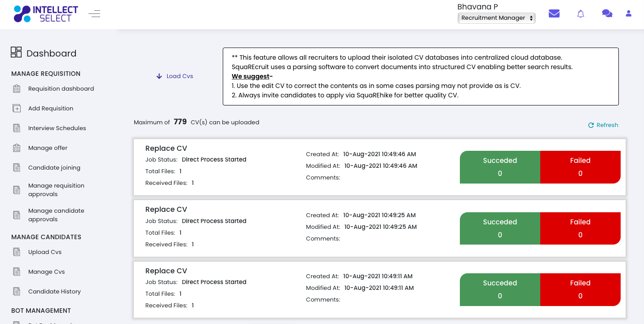Open the mail envelope icon
The image size is (644, 324).
(x=554, y=13)
